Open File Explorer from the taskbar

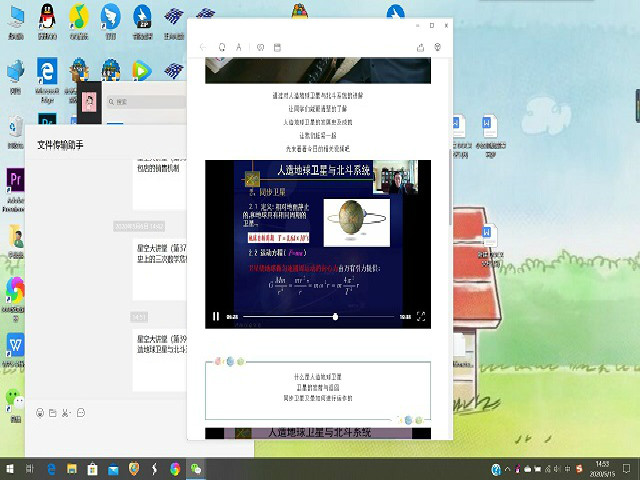tap(72, 469)
